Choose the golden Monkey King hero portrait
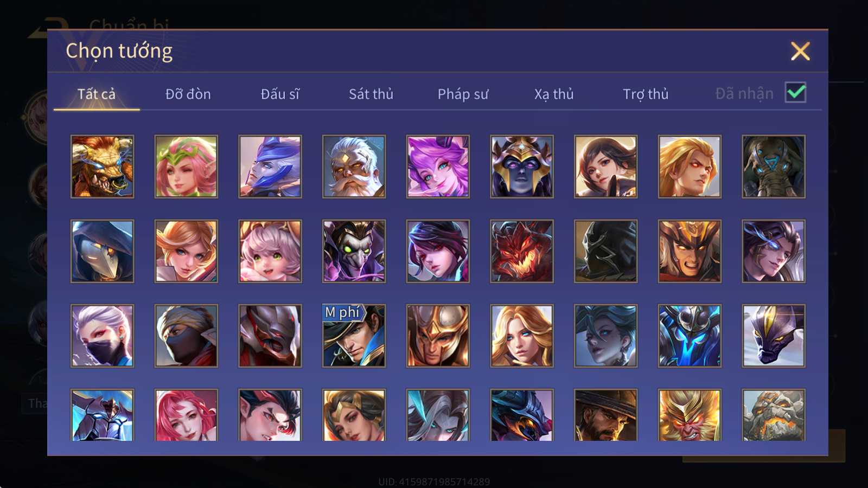This screenshot has height=488, width=868. 690,415
